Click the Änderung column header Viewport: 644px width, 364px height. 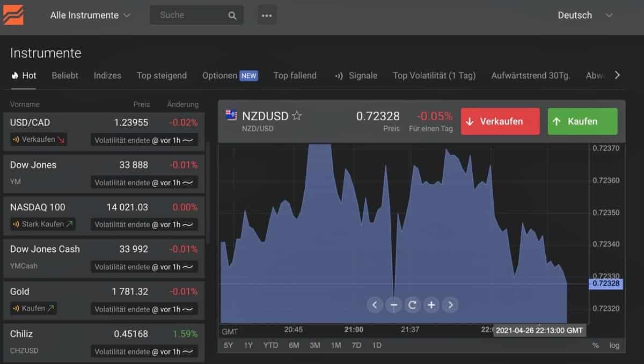(x=183, y=104)
